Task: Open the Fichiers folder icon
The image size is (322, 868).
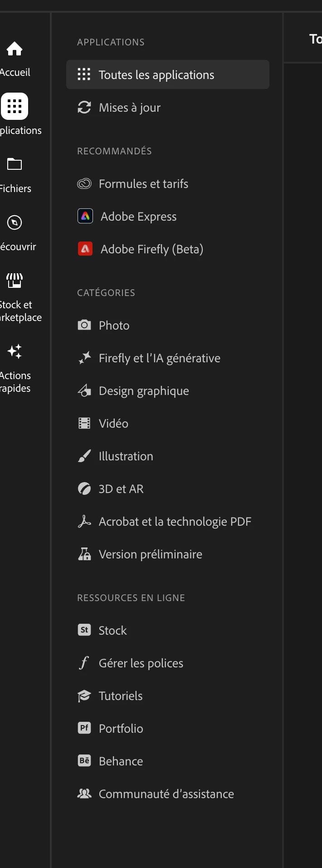Action: (x=15, y=164)
